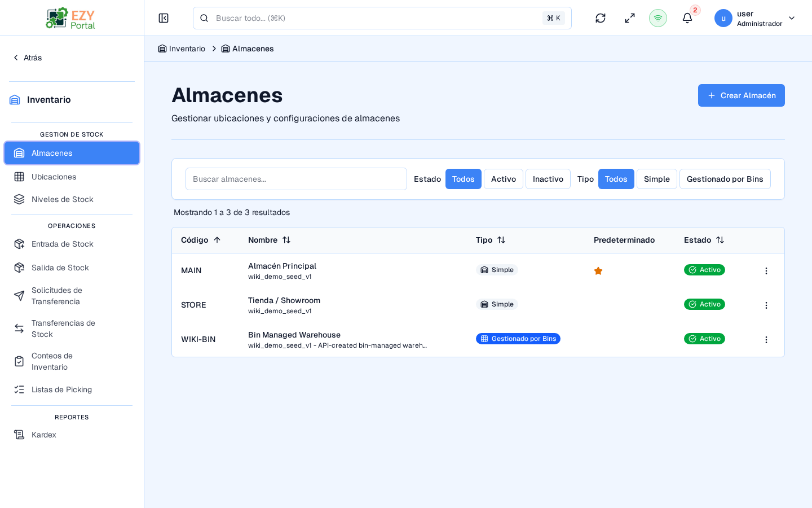Open Almacenes in the sidebar
The height and width of the screenshot is (508, 812).
click(x=72, y=153)
